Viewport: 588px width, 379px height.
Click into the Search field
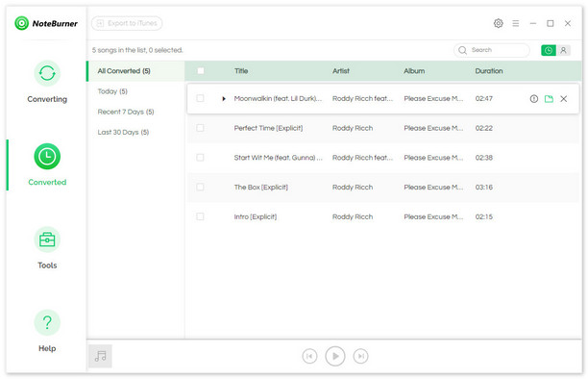tap(491, 50)
